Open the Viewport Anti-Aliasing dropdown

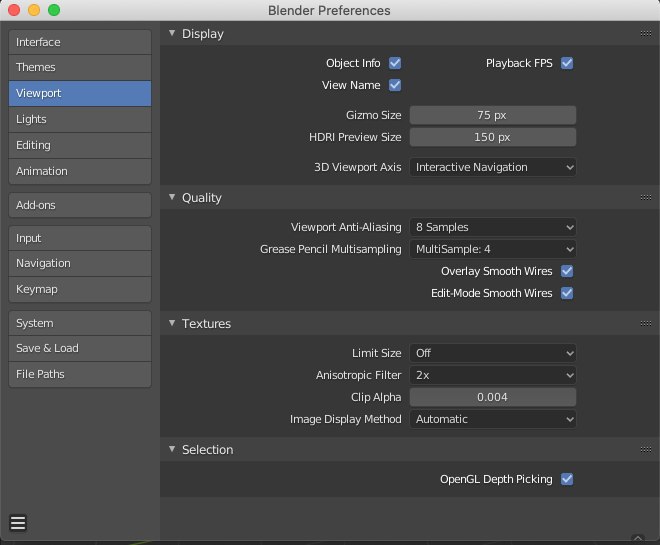(x=492, y=227)
